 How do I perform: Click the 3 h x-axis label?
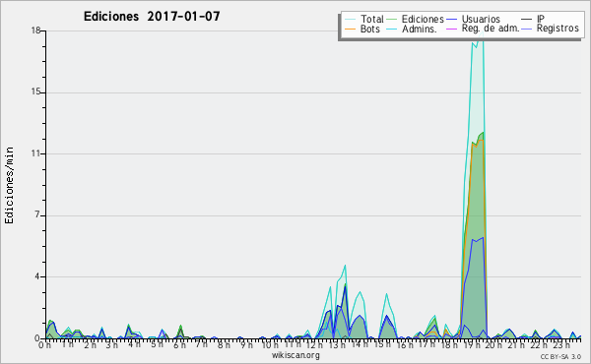pos(111,345)
